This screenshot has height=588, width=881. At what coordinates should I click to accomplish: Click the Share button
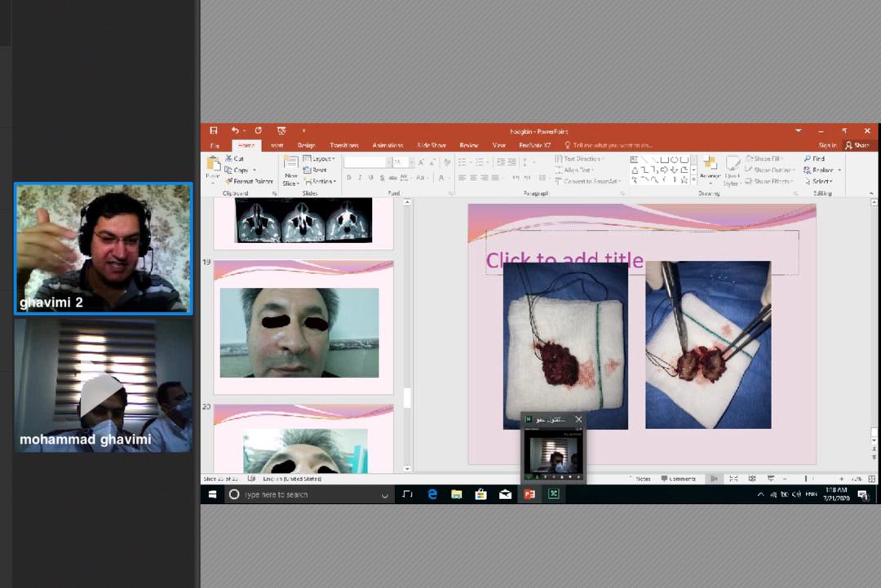coord(857,145)
